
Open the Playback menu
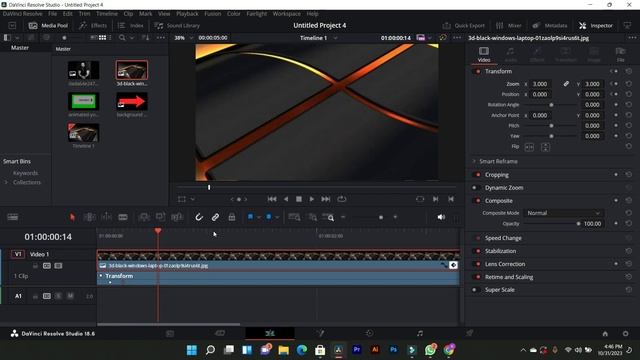[x=187, y=14]
